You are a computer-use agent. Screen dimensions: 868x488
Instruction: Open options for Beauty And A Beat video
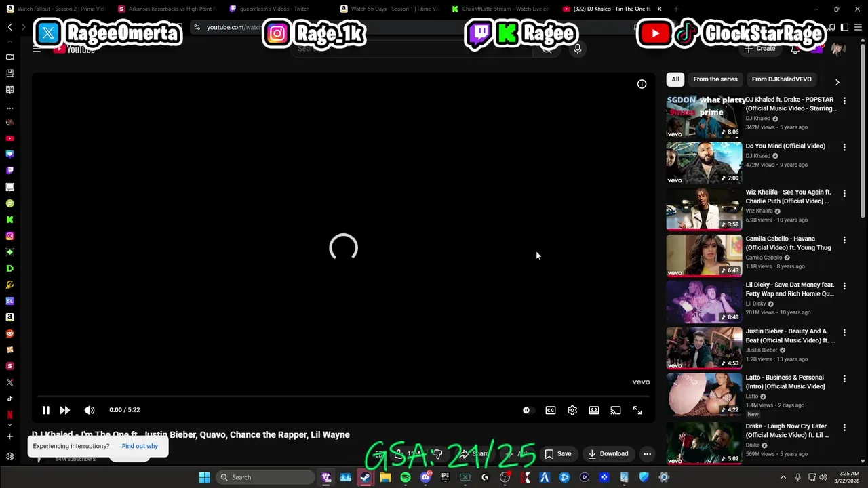click(844, 333)
